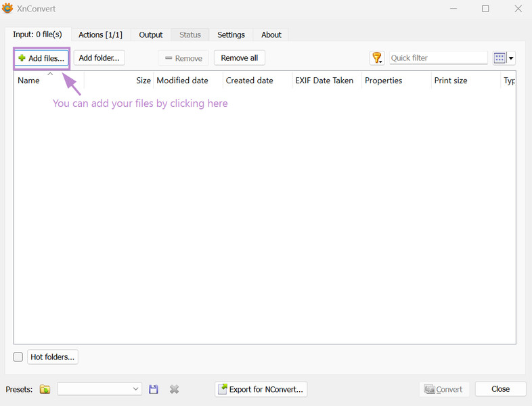Maximize the XnConvert window

click(485, 9)
